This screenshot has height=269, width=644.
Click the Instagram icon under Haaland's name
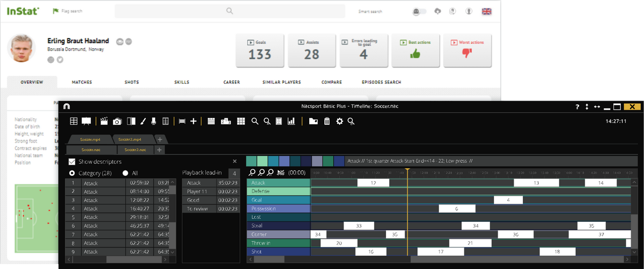tap(51, 59)
